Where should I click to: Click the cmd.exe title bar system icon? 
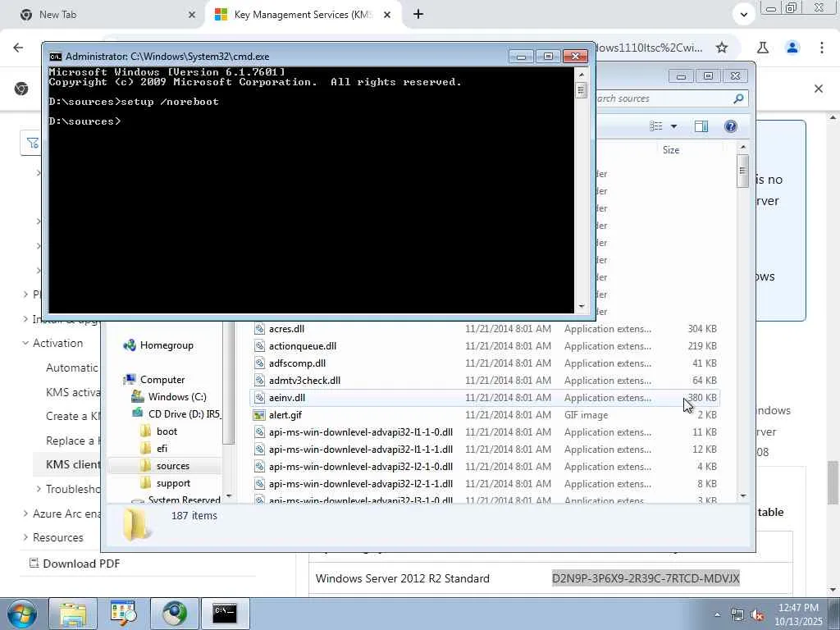(55, 57)
